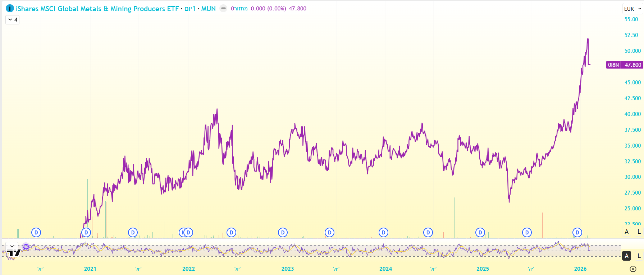Screen dimensions: 644x275
Task: Toggle log scale L on the main price pane
Action: click(x=639, y=232)
